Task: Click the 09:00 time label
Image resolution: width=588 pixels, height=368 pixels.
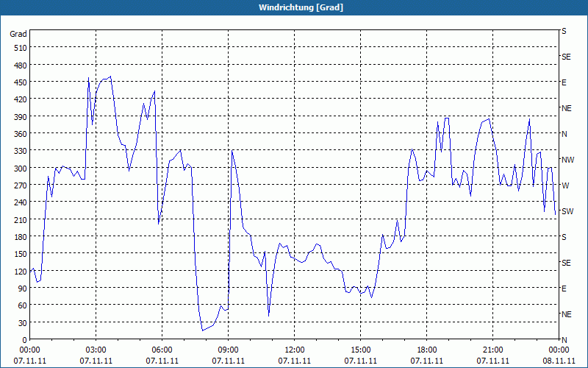Action: [229, 350]
